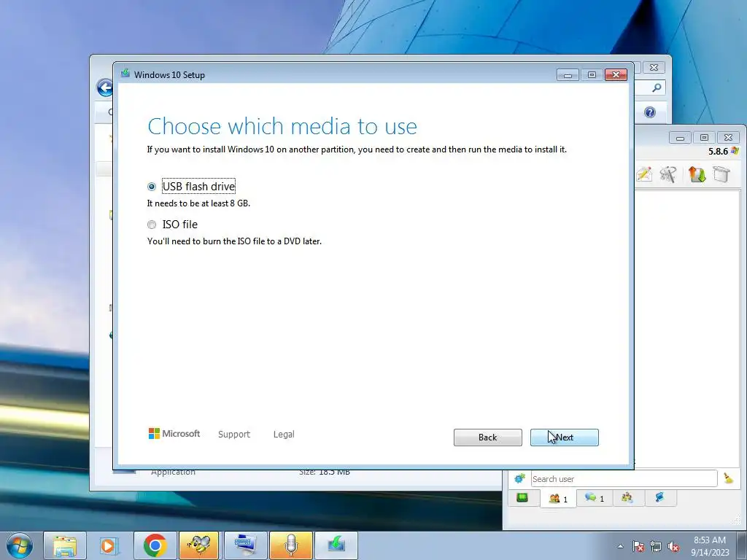Switch to the users tab showing 1
Image resolution: width=747 pixels, height=560 pixels.
point(558,499)
